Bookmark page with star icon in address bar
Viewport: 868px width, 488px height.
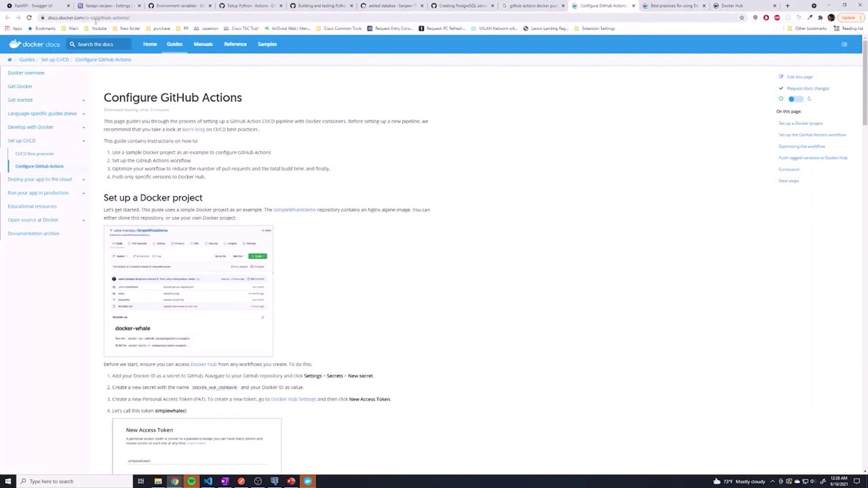(742, 18)
